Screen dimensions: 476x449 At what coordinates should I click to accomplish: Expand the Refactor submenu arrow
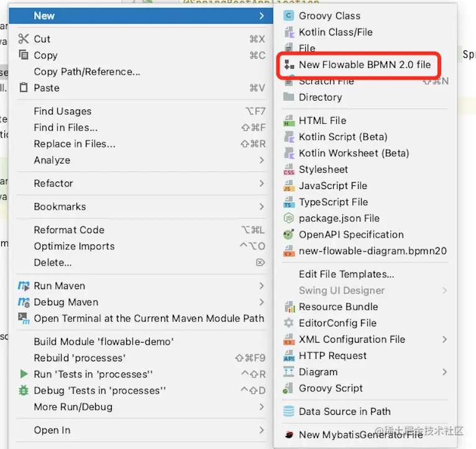click(x=262, y=183)
